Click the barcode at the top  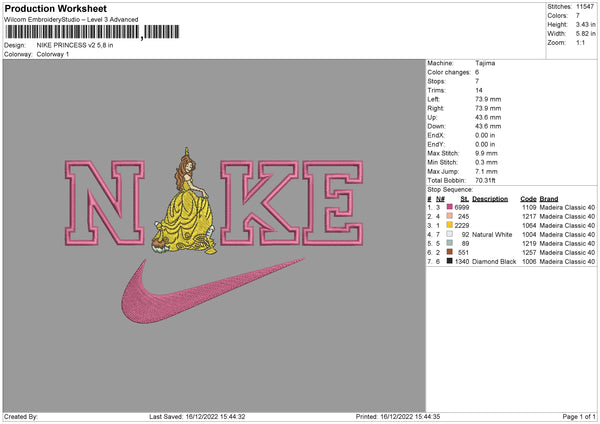92,32
